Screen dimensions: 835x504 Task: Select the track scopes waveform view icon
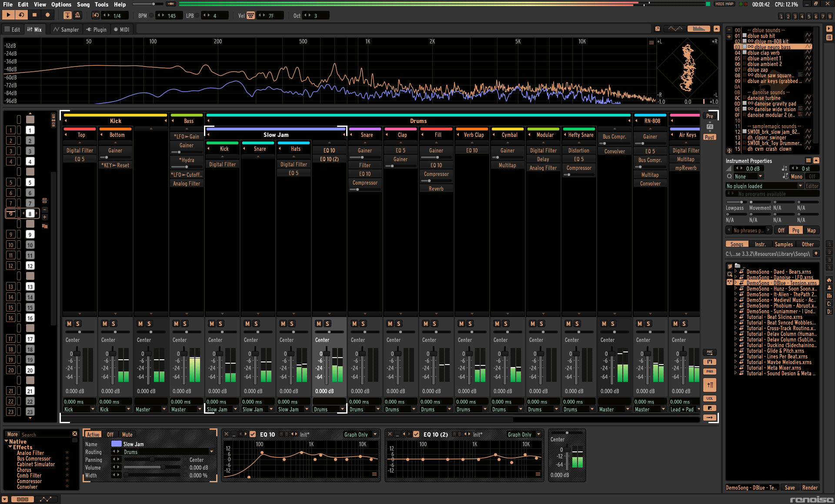(675, 29)
